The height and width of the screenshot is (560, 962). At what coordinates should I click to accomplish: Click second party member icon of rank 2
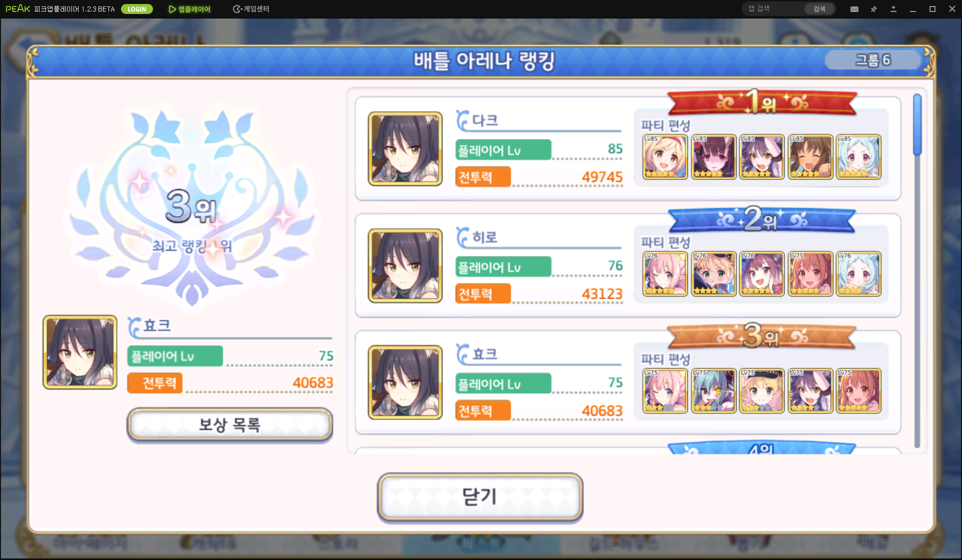click(x=713, y=274)
